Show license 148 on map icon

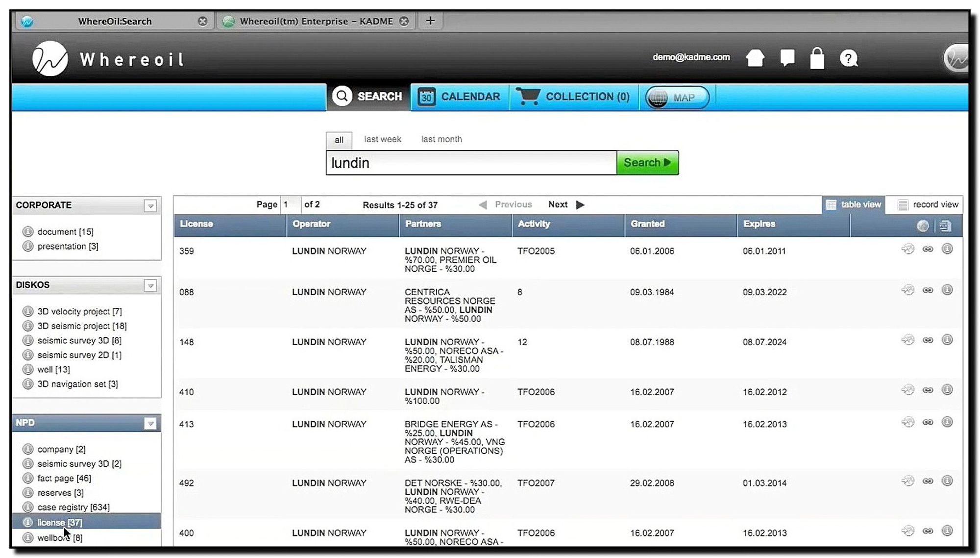(908, 340)
